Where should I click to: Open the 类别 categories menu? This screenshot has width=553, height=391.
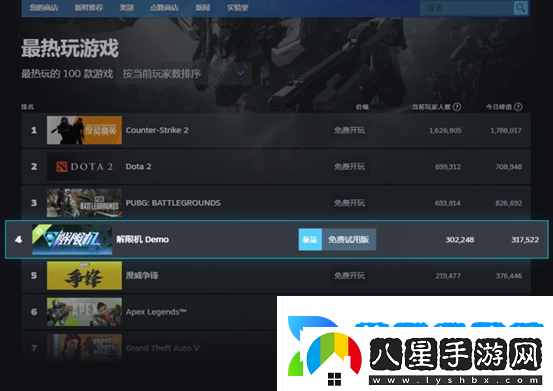tap(127, 7)
